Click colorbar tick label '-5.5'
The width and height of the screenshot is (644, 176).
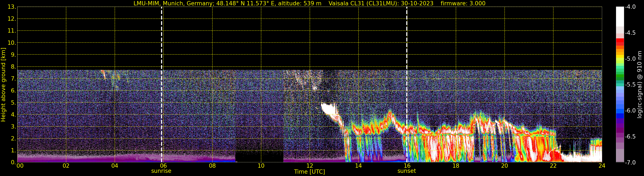click(x=630, y=85)
